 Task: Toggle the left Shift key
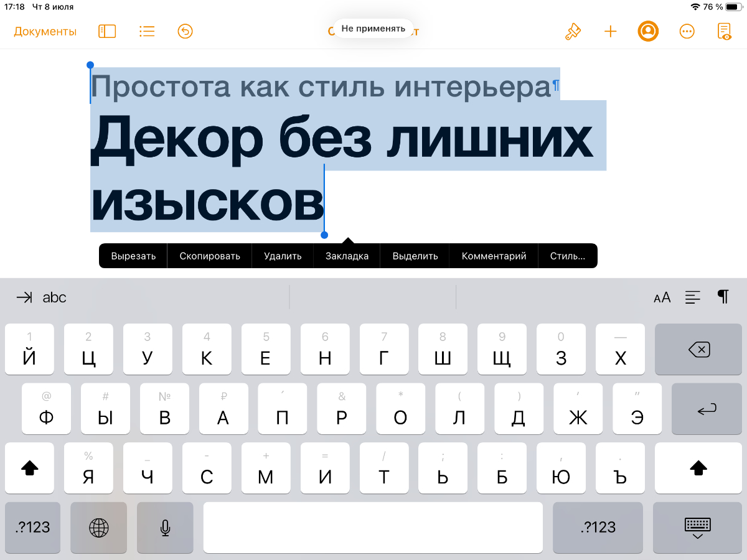coord(30,469)
